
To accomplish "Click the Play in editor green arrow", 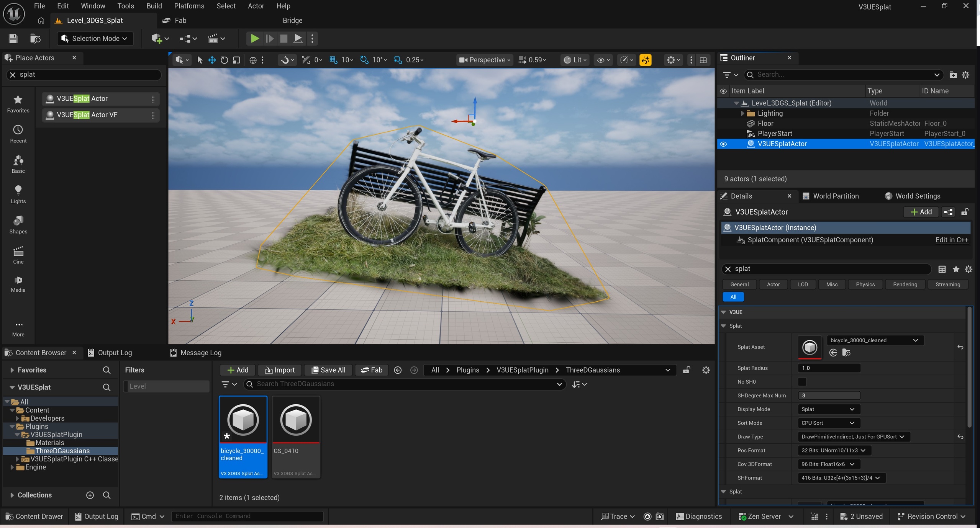I will point(254,38).
